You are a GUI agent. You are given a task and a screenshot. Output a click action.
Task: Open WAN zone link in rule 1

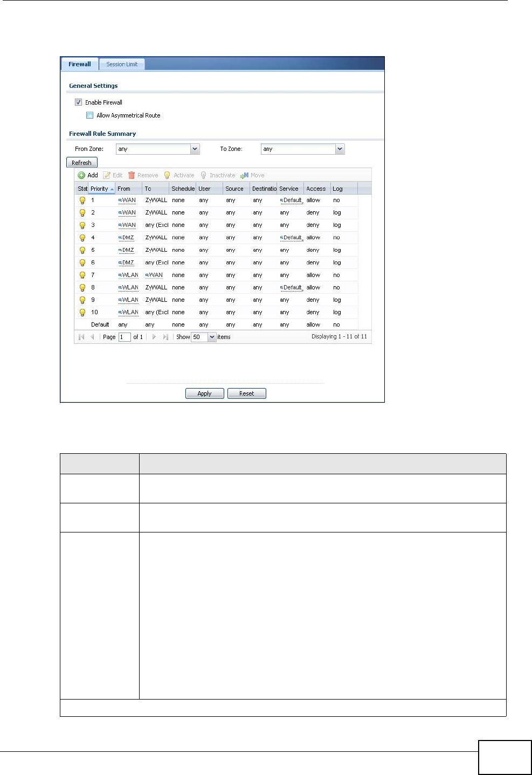coord(127,200)
